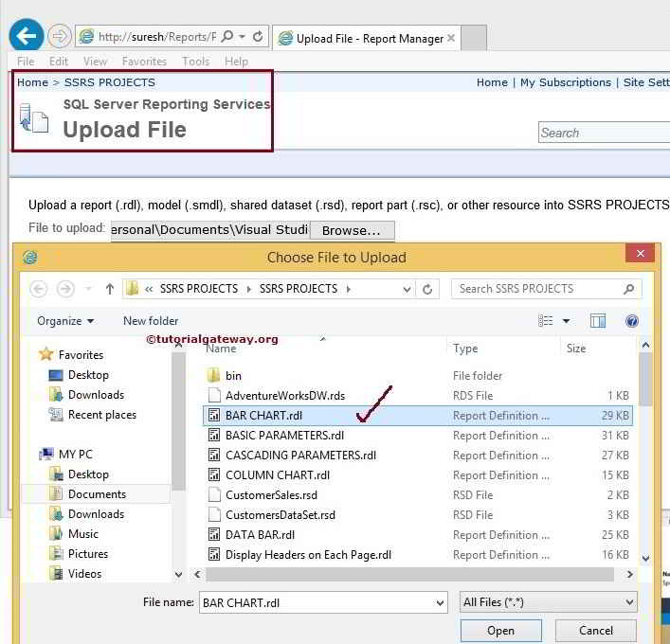Click the address bar search magnifier icon
Viewport: 670px width, 644px height.
(x=227, y=36)
